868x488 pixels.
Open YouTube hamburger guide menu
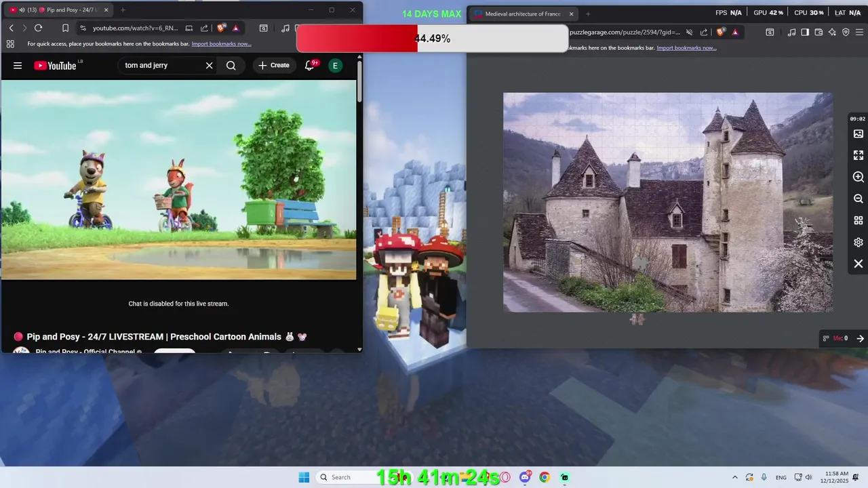18,66
